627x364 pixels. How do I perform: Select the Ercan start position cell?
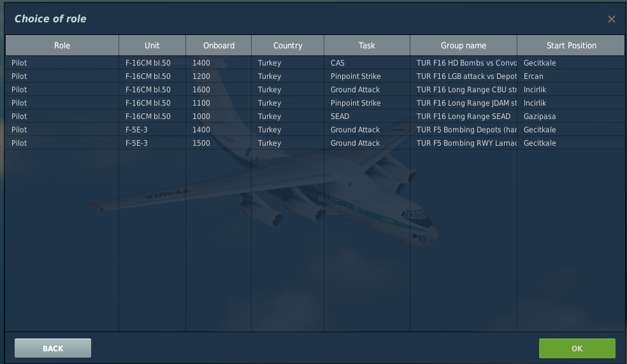533,76
